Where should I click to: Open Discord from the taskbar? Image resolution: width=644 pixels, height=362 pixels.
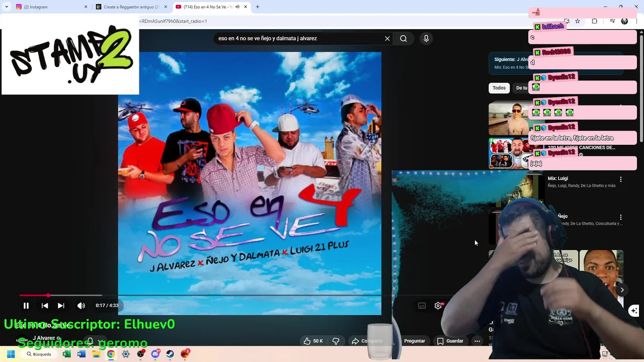pyautogui.click(x=155, y=354)
